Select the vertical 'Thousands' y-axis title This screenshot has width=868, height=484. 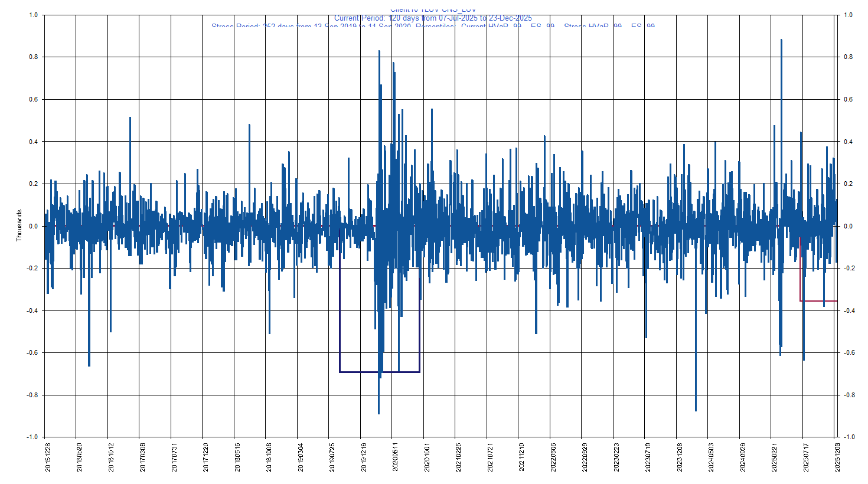click(x=18, y=224)
